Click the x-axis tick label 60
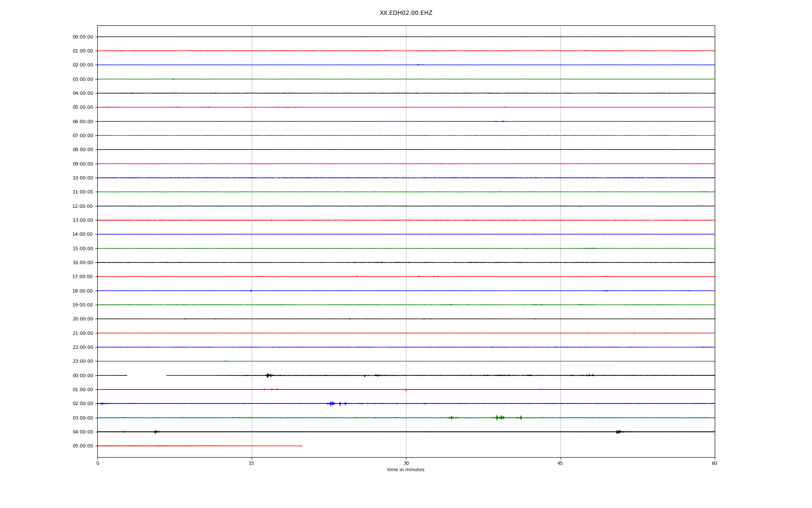812x508 pixels. tap(714, 463)
